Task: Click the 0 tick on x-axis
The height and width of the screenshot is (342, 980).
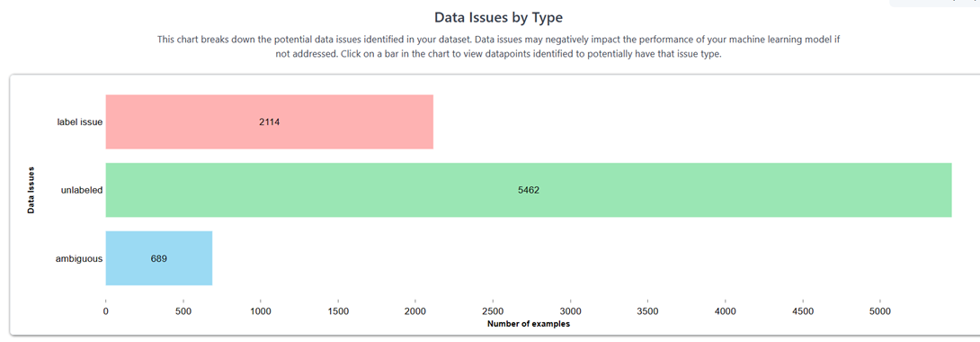Action: point(105,310)
